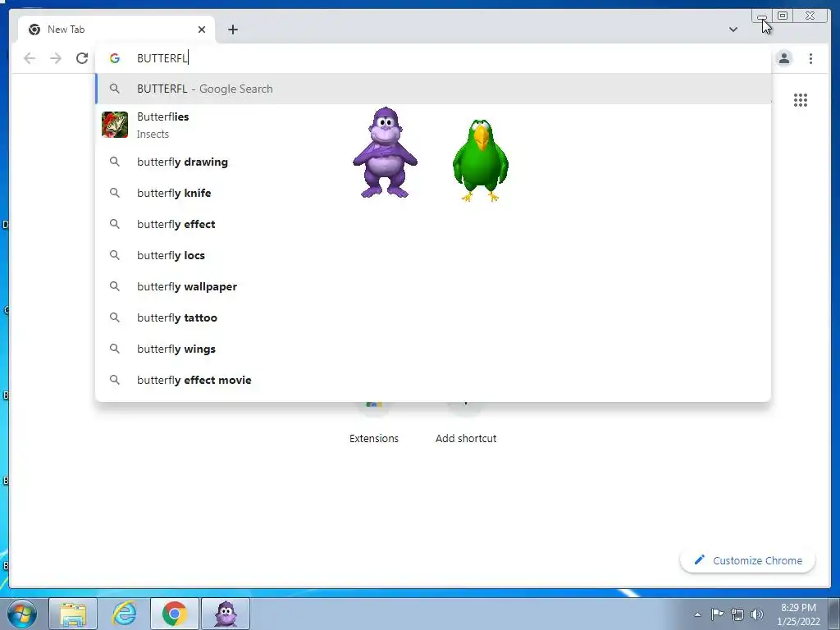Open the Google apps grid icon
This screenshot has height=630, width=840.
[801, 100]
